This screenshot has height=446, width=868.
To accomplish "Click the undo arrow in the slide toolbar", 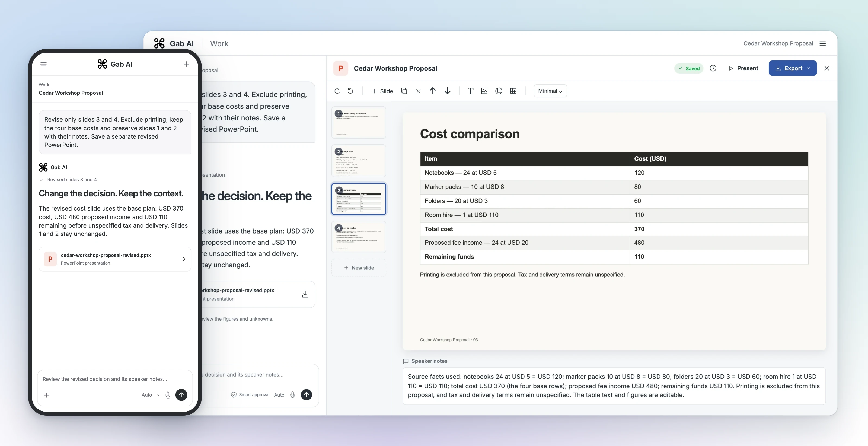I will pyautogui.click(x=350, y=91).
